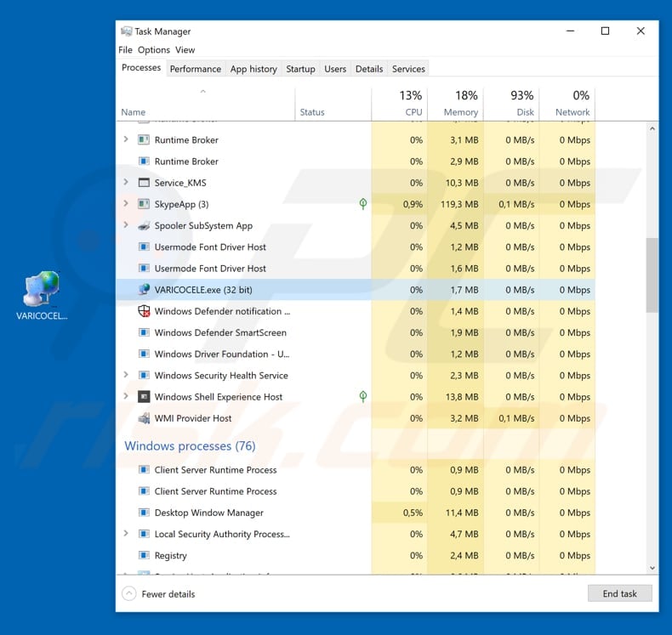Click the 0,9% CPU value for SkypeApp

coord(413,204)
